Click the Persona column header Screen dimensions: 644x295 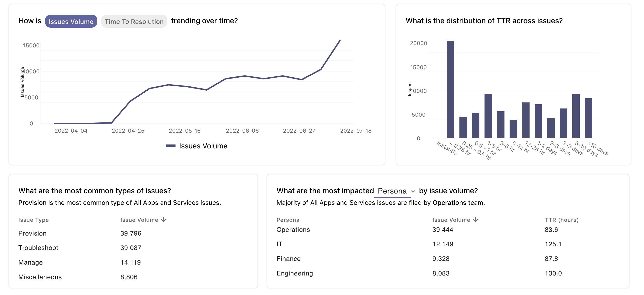tap(288, 220)
